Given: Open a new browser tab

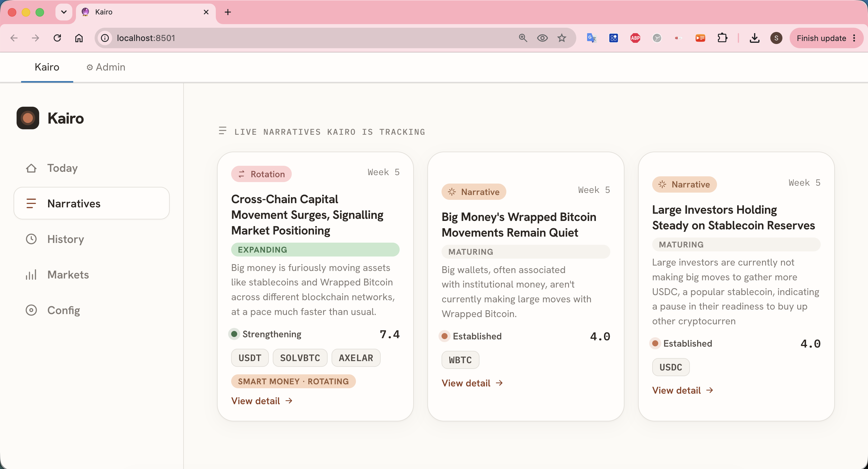Looking at the screenshot, I should [x=228, y=12].
